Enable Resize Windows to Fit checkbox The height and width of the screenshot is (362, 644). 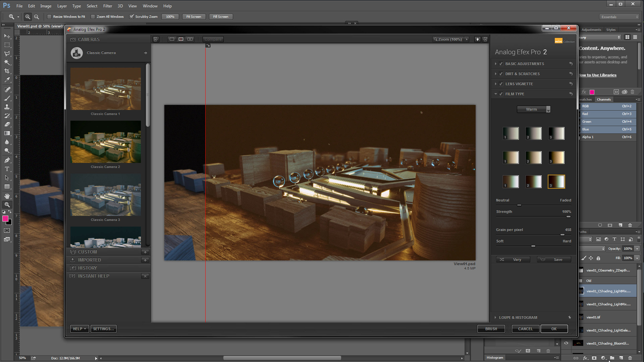49,17
